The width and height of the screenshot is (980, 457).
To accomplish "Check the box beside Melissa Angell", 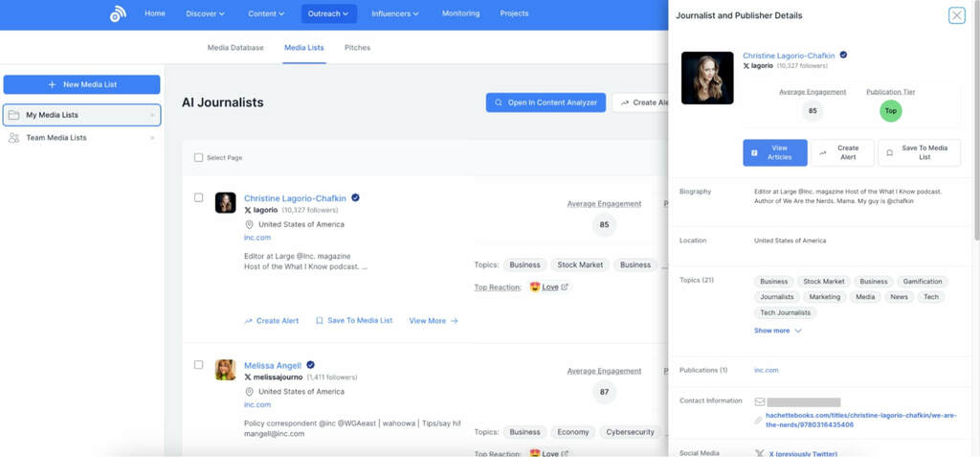I will click(199, 365).
